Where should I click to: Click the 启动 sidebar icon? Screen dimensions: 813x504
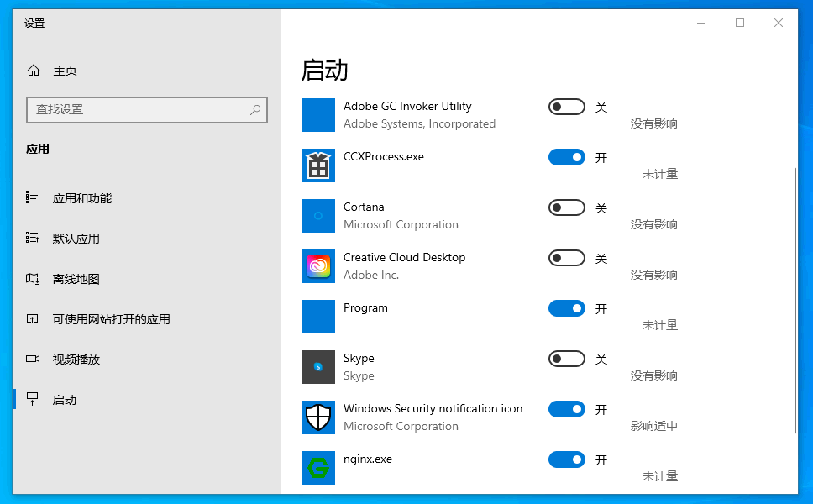(x=32, y=399)
